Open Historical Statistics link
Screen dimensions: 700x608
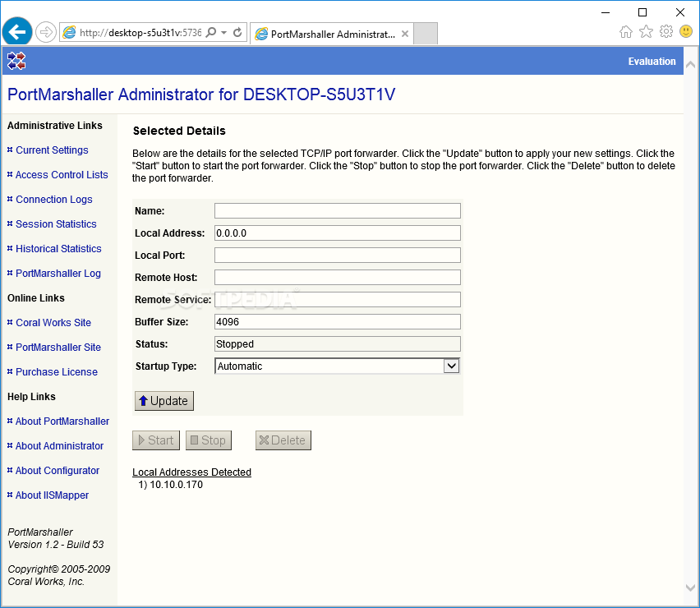click(58, 249)
